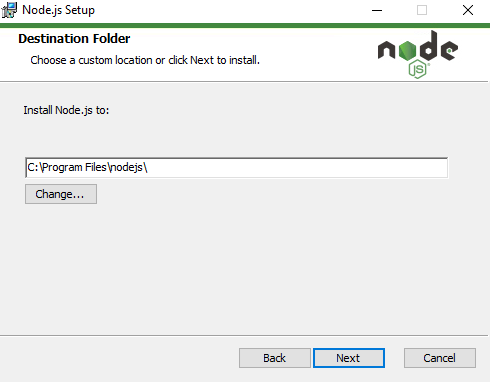Go Back to the previous step
This screenshot has width=490, height=382.
(x=275, y=358)
